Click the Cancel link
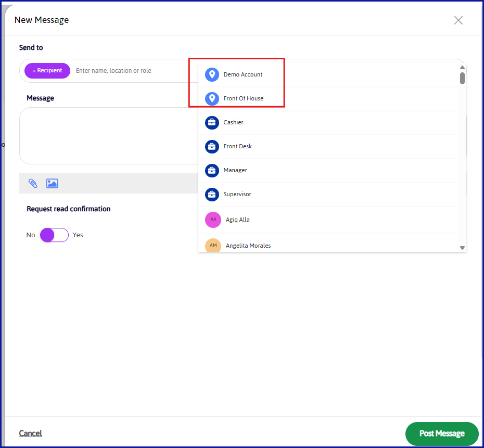The height and width of the screenshot is (448, 484). [x=30, y=433]
